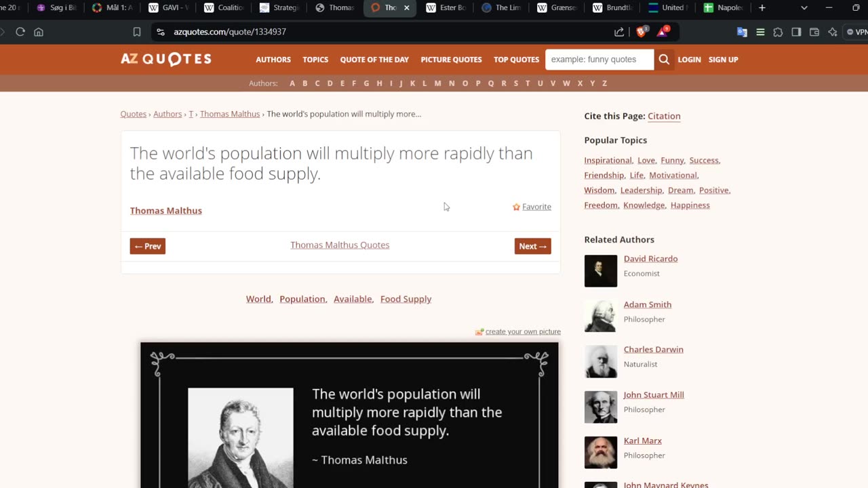The width and height of the screenshot is (868, 488).
Task: Click the Thomas Malthus breadcrumb link
Action: (x=230, y=114)
